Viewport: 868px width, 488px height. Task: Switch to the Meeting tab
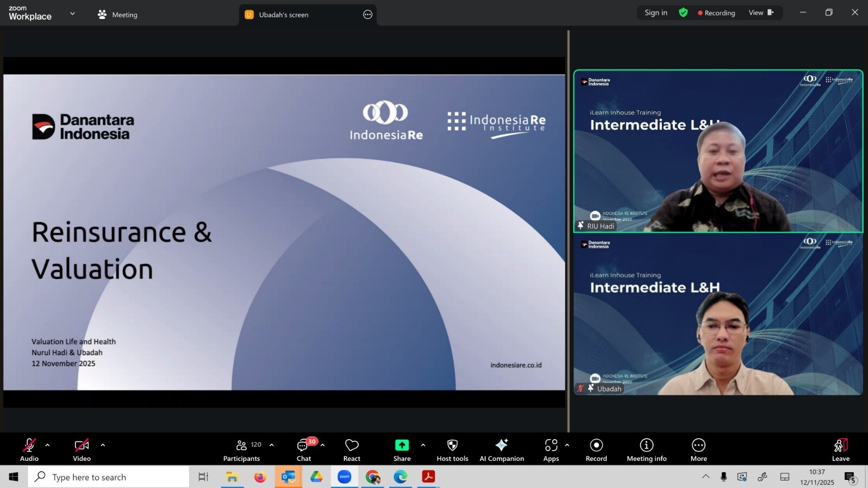click(x=118, y=15)
